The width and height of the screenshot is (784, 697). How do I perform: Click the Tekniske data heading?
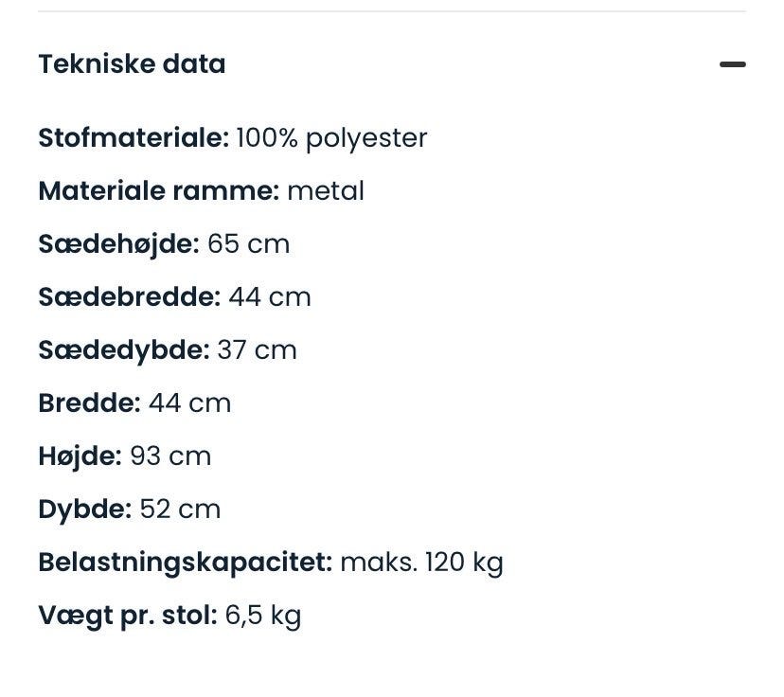click(132, 64)
